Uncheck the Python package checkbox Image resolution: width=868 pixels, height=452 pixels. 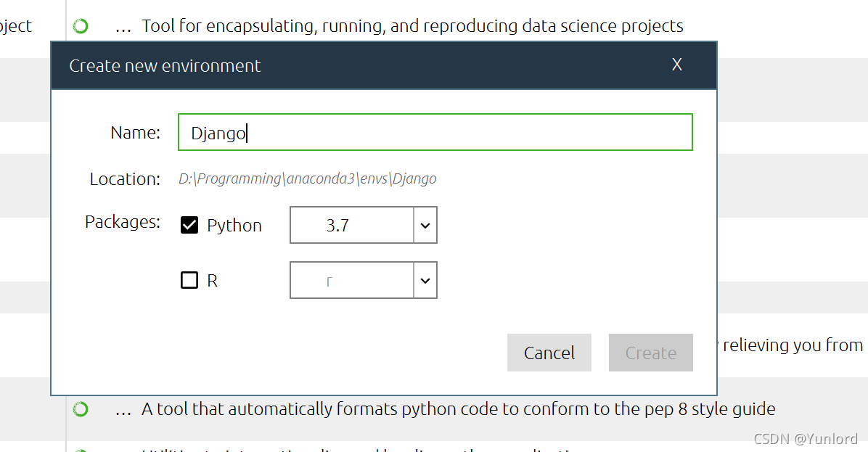(189, 225)
